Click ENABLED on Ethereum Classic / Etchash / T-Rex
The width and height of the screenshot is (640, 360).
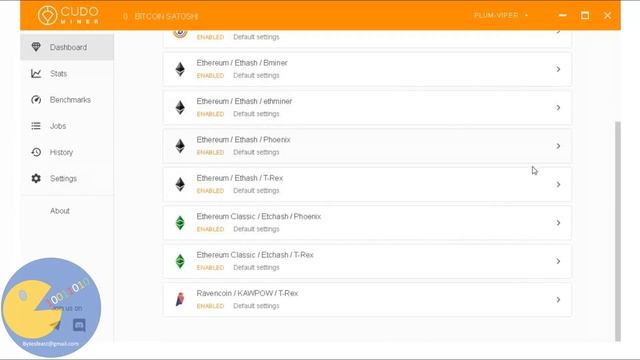[210, 267]
